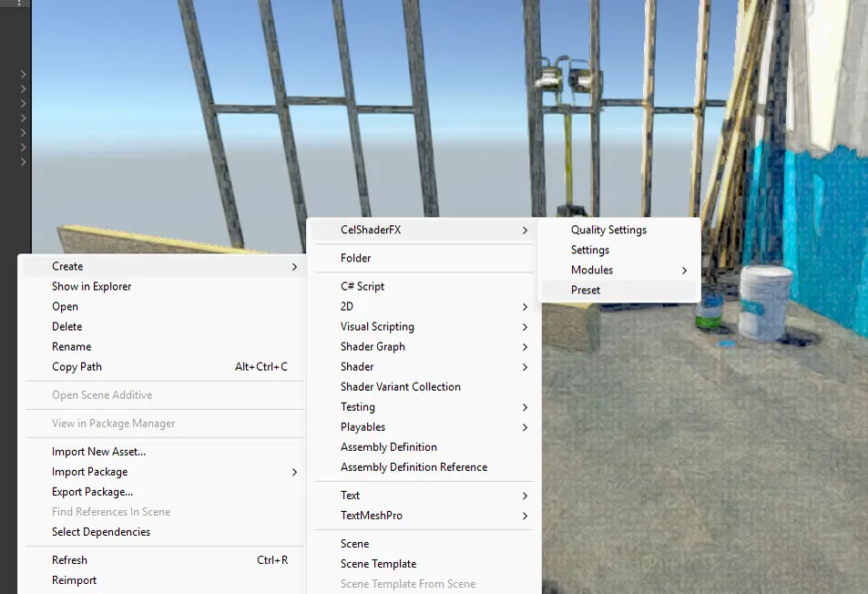Click Import New Asset...
868x594 pixels.
(164, 452)
